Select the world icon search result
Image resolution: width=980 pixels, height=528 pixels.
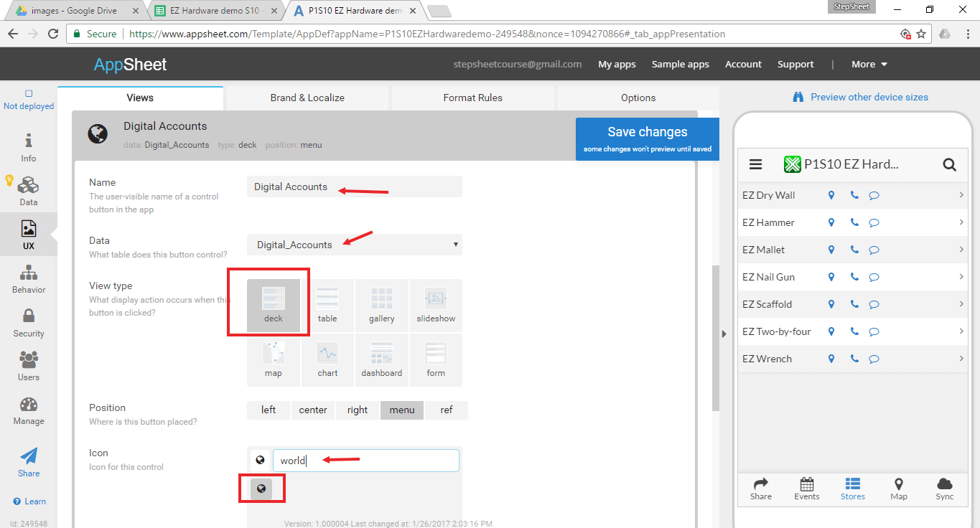(261, 489)
